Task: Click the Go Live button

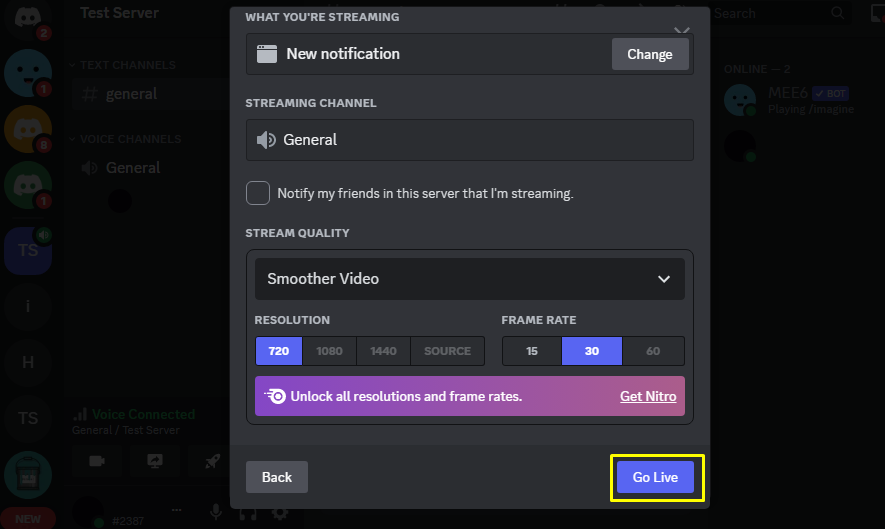Action: [655, 477]
